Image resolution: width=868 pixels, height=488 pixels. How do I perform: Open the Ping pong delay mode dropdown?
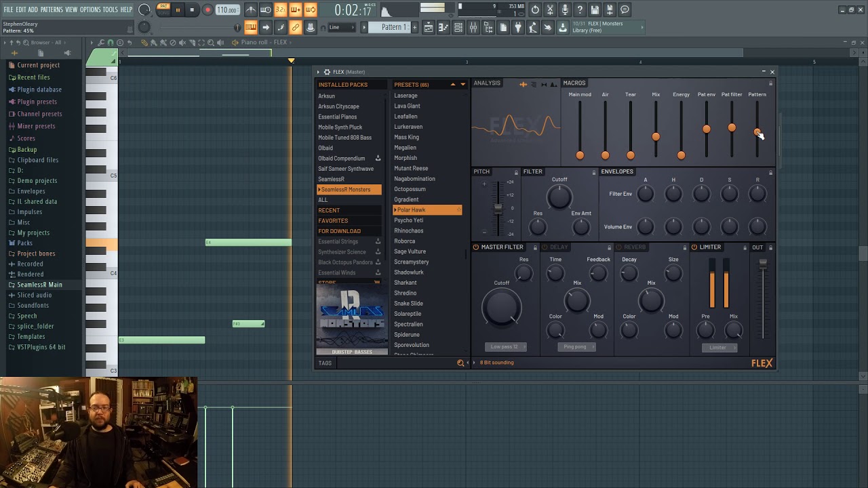577,347
